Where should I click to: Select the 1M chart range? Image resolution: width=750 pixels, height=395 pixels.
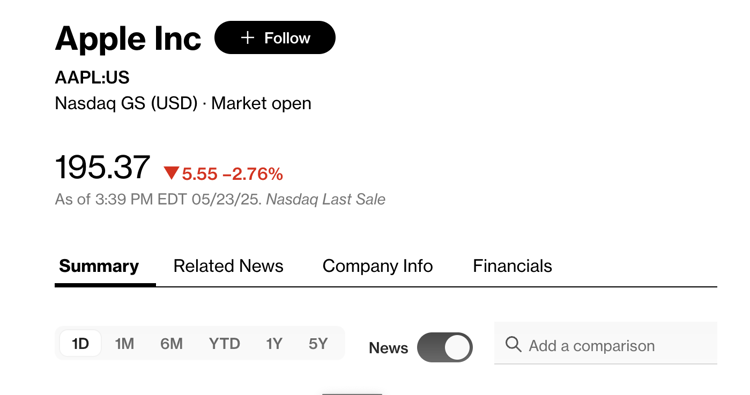point(124,343)
